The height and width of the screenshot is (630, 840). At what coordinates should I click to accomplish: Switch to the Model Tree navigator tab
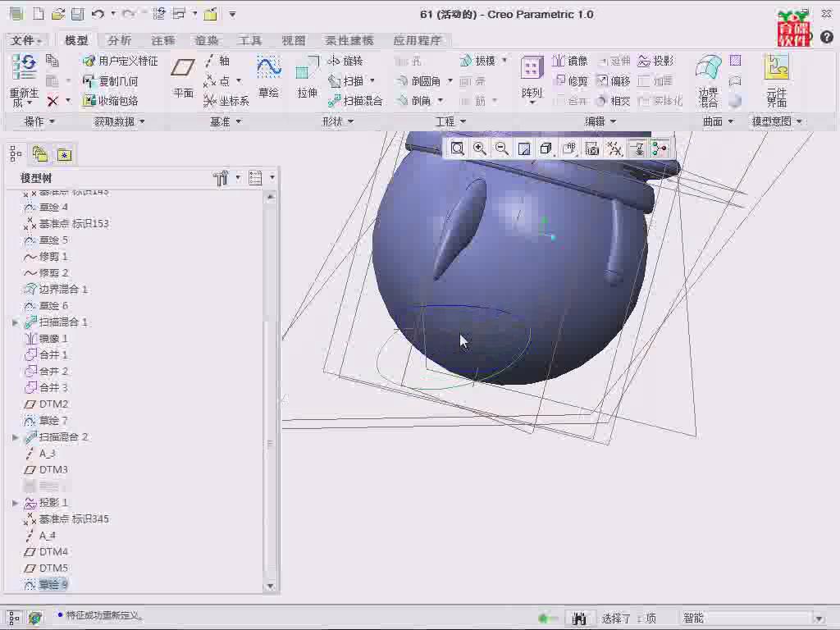point(16,155)
